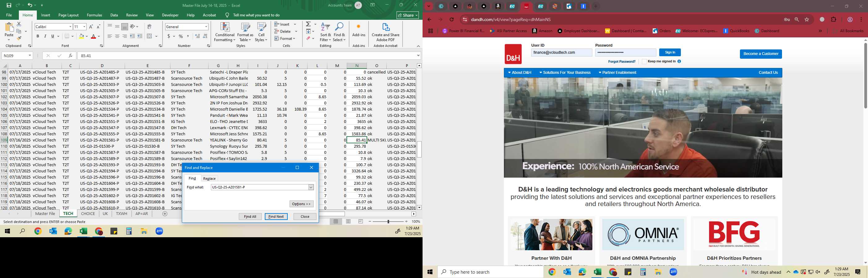868x278 pixels.
Task: Adjust the Excel zoom slider
Action: 388,221
